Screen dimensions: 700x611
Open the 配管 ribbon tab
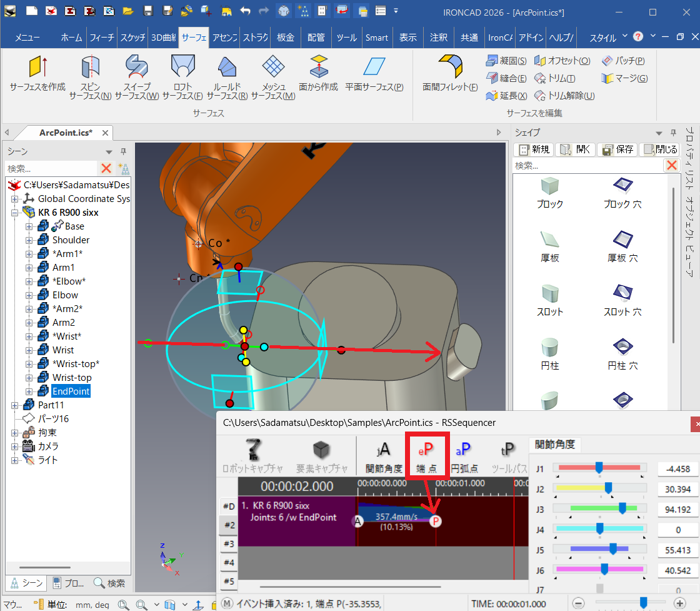pyautogui.click(x=316, y=38)
